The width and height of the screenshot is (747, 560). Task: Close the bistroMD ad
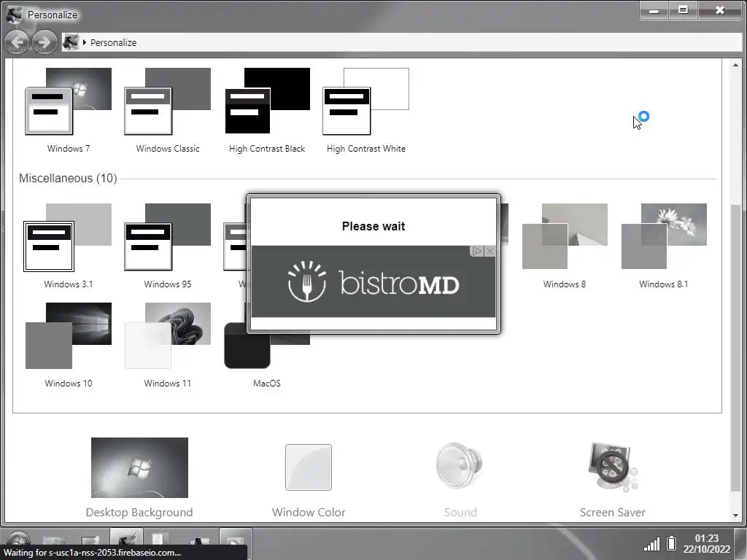coord(489,251)
